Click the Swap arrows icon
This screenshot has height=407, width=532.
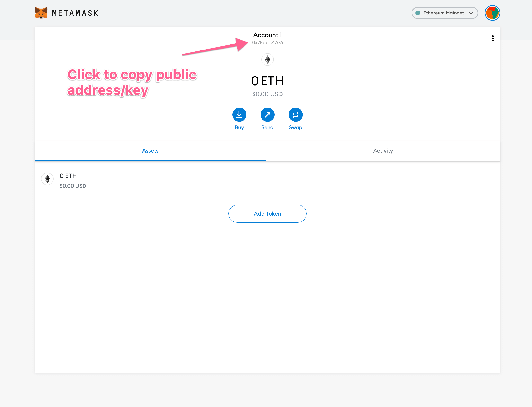pos(295,115)
